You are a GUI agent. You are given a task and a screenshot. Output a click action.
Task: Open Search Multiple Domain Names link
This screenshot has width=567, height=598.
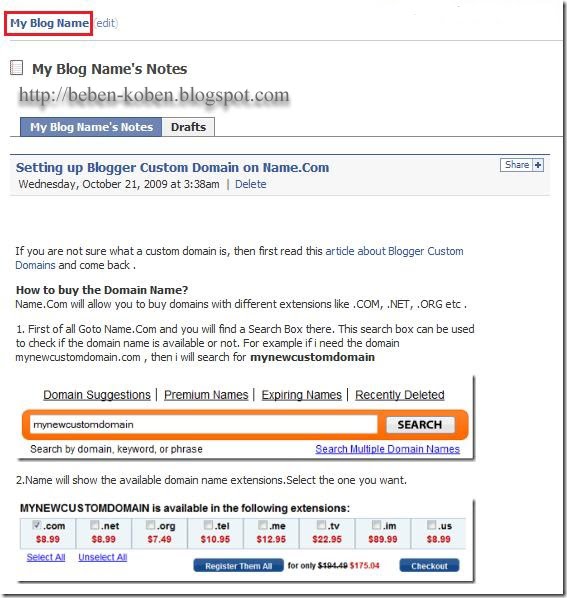pos(387,449)
